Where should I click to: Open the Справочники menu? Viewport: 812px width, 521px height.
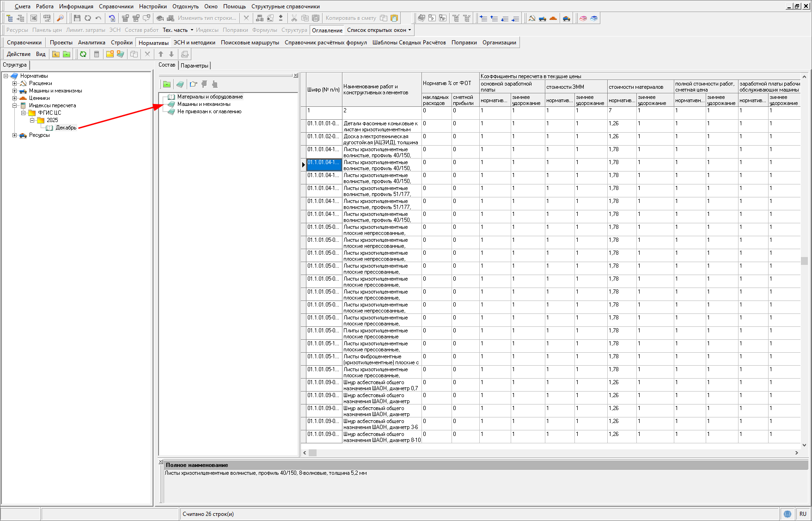(x=116, y=6)
